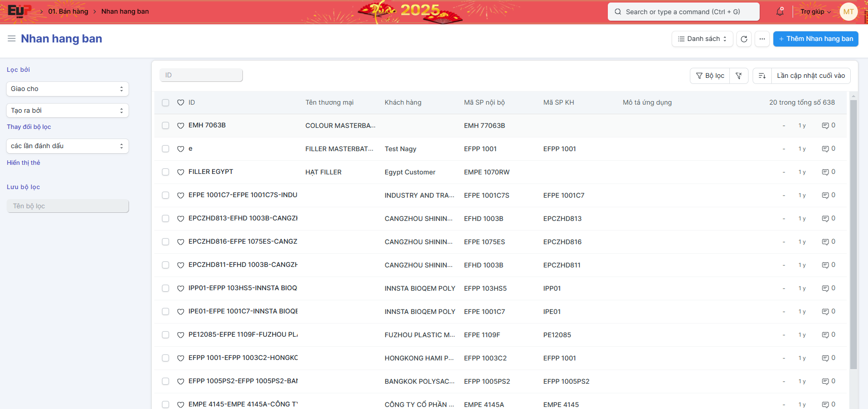Open the Bộ lọc filter menu

click(710, 76)
